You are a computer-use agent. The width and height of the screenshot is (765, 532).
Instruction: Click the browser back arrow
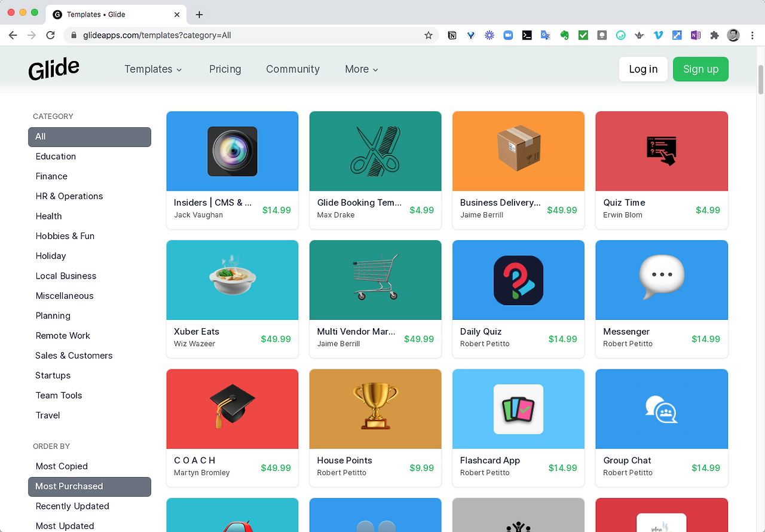[13, 35]
